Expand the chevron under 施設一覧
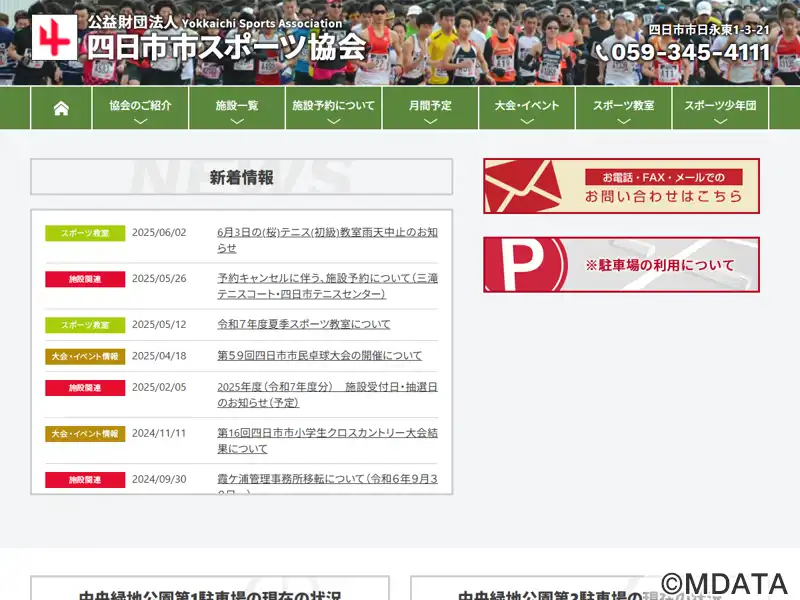Viewport: 800px width, 600px height. coord(237,121)
